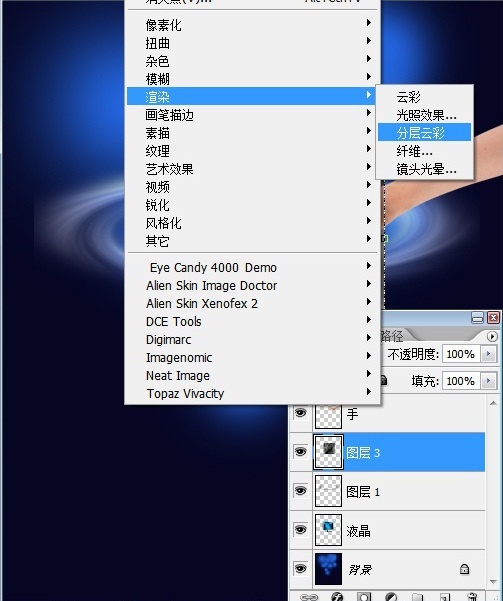Open the Topaz Vivacity plugin submenu
This screenshot has height=601, width=503.
[253, 393]
